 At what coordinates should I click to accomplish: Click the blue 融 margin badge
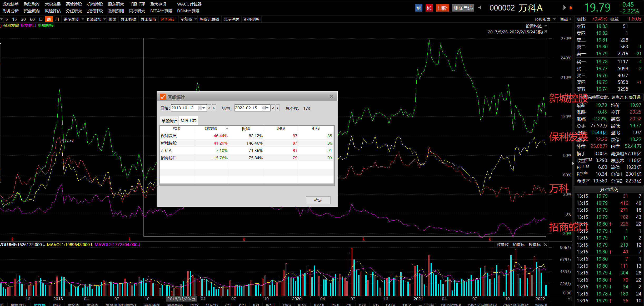[418, 8]
